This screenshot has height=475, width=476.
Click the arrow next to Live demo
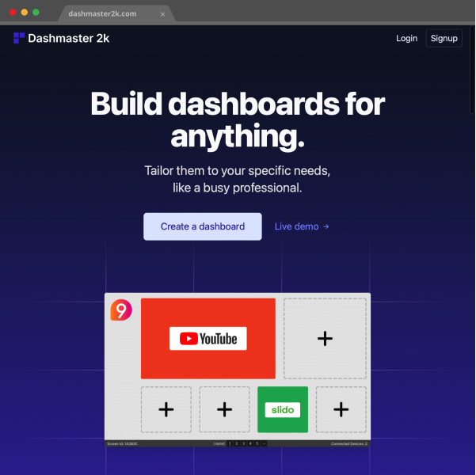[x=326, y=226]
